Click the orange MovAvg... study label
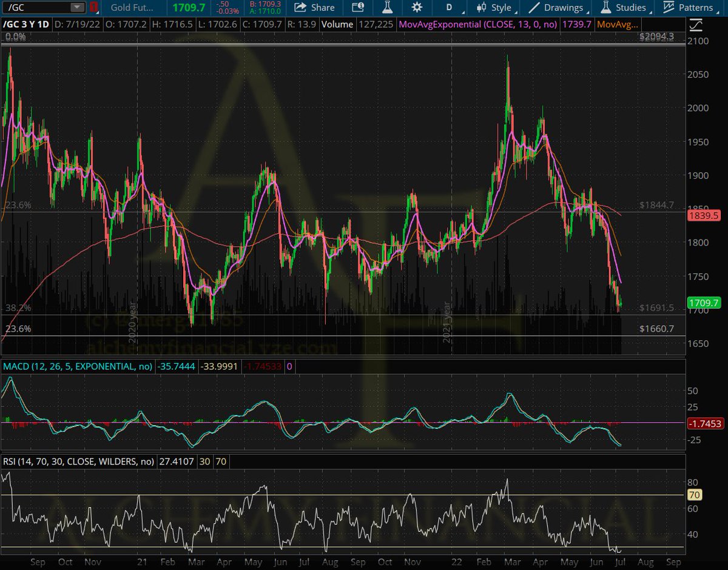 (618, 24)
